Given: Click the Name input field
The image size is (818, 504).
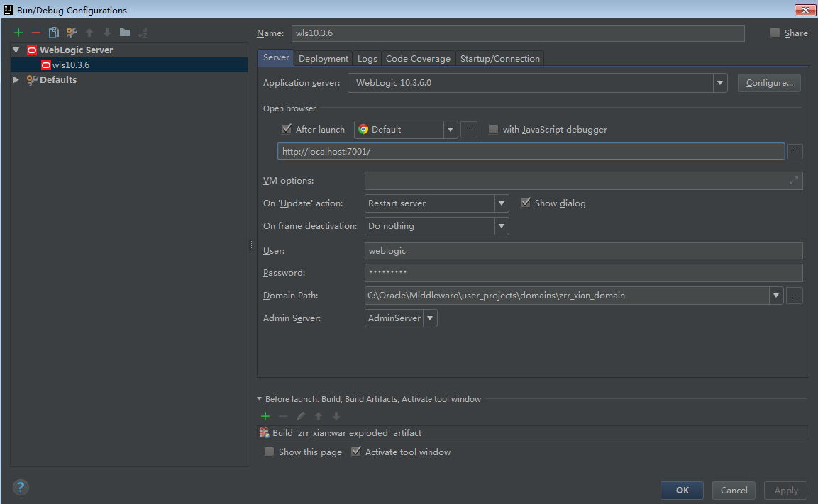Looking at the screenshot, I should coord(517,33).
